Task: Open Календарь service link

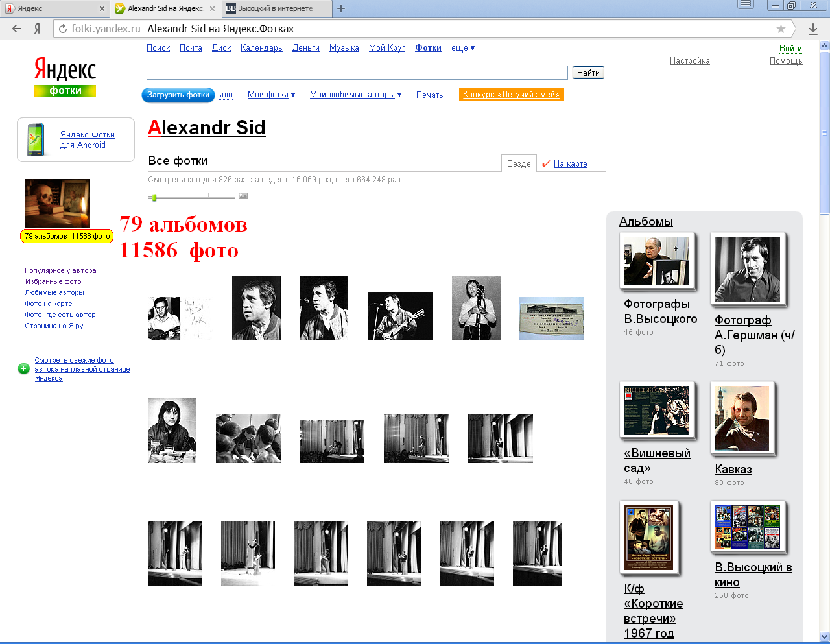Action: click(261, 48)
